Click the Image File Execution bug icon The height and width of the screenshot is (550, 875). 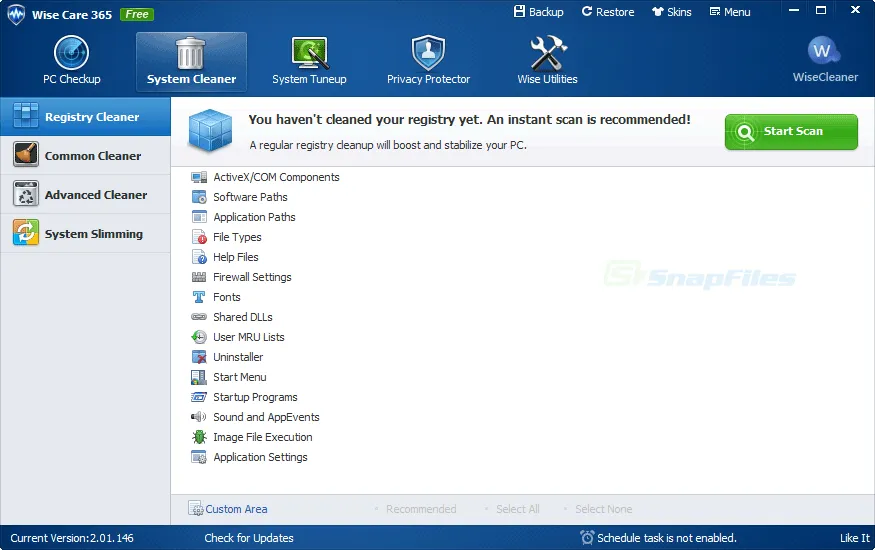pos(199,437)
